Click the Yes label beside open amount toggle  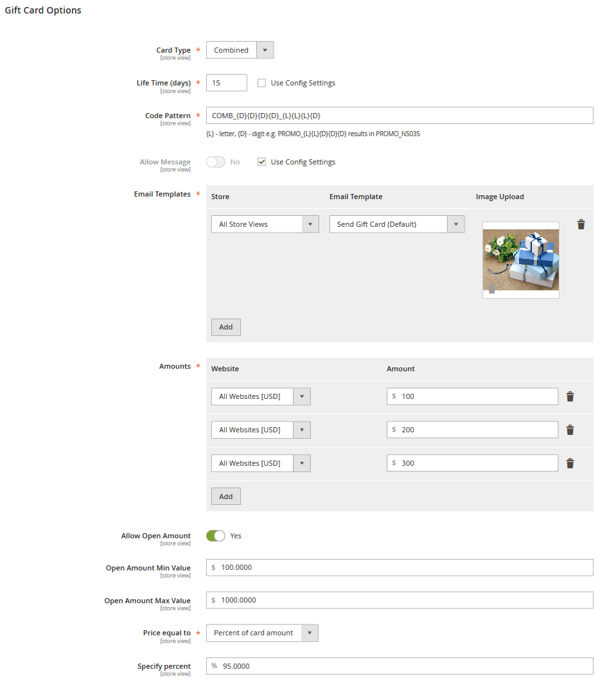pyautogui.click(x=236, y=536)
